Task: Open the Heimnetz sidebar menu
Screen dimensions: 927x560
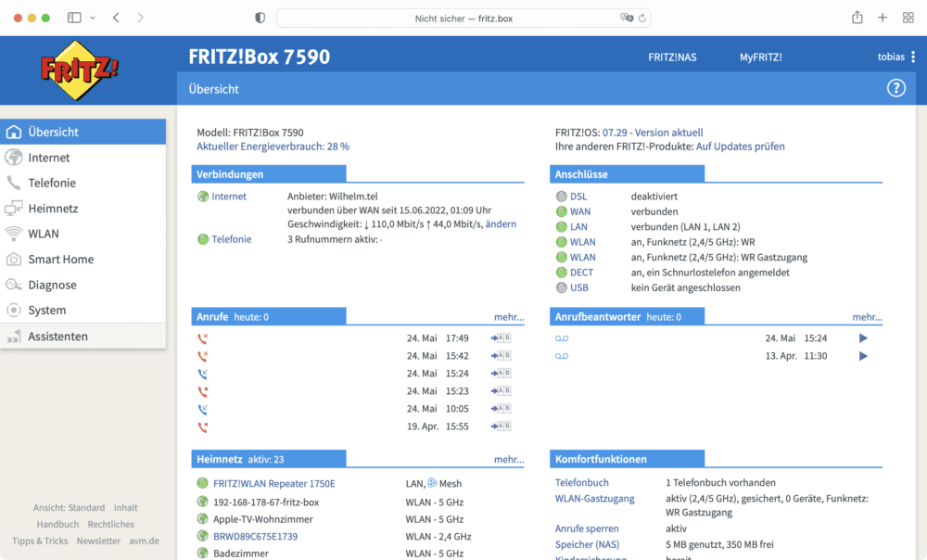Action: (x=83, y=209)
